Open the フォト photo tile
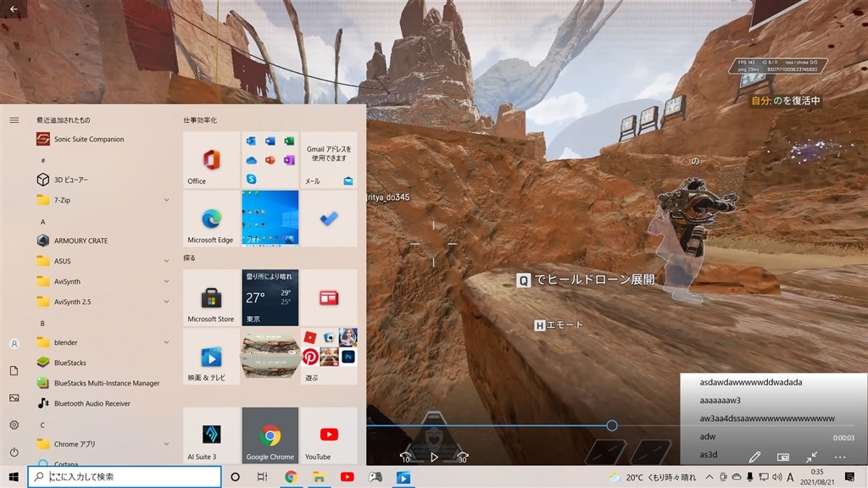Screen dimensions: 868x488 click(270, 219)
